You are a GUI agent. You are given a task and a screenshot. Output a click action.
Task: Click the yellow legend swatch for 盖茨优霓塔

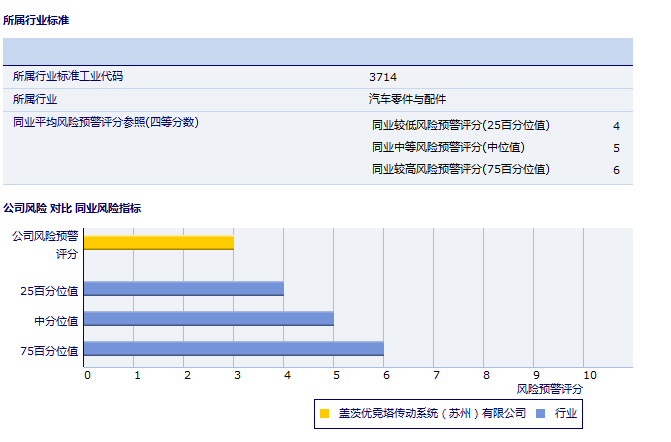tap(324, 412)
